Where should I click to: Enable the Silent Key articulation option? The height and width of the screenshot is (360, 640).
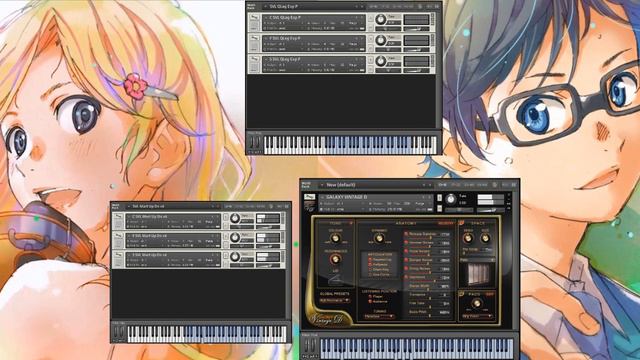(380, 269)
